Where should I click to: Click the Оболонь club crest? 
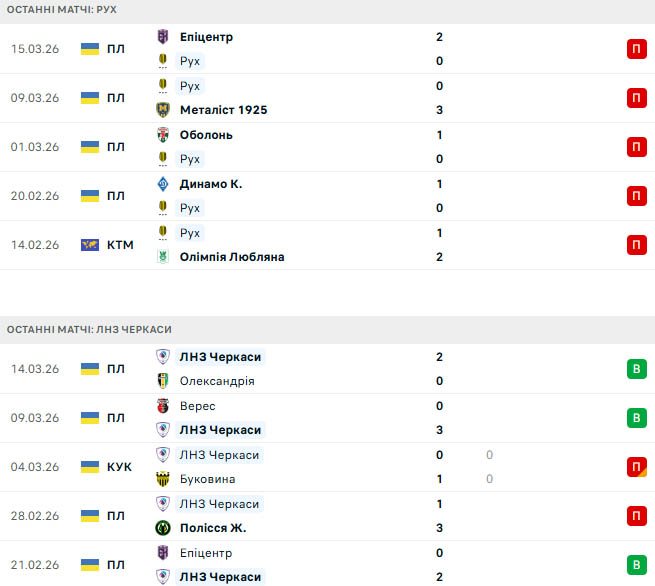coord(163,135)
